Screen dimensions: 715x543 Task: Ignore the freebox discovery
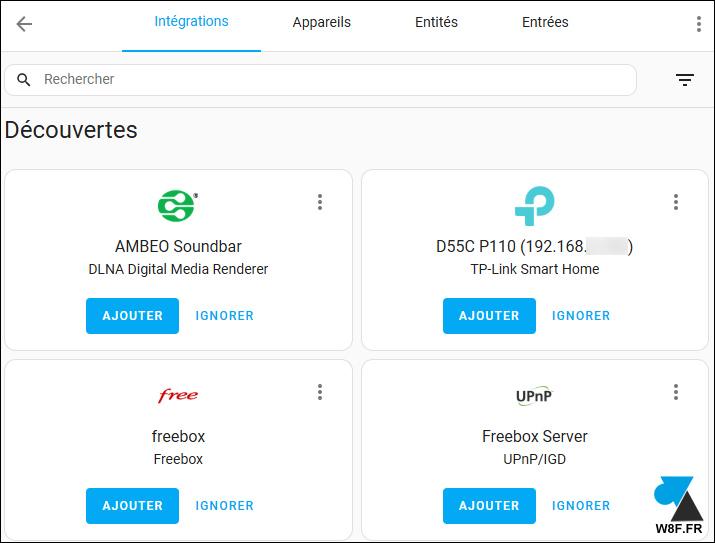coord(224,506)
